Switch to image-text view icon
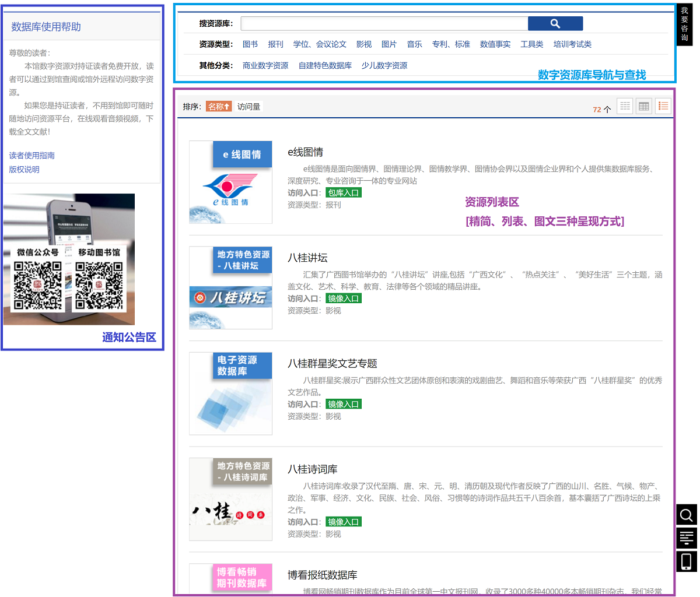700x597 pixels. tap(663, 106)
